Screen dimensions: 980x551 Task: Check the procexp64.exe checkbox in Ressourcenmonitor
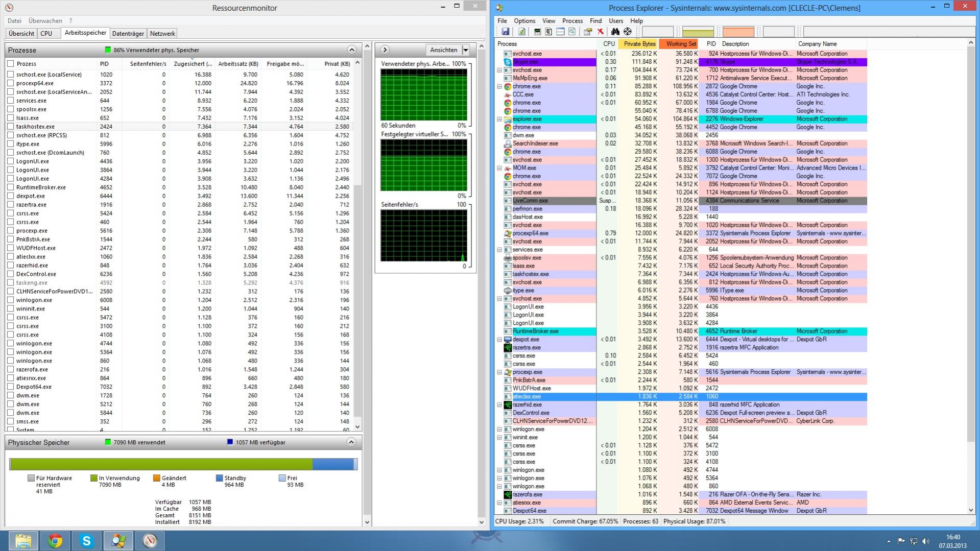pyautogui.click(x=10, y=83)
